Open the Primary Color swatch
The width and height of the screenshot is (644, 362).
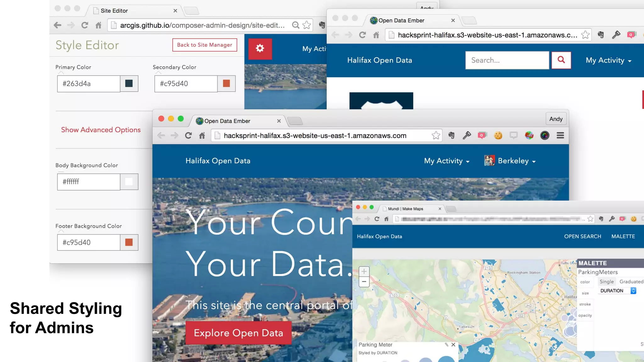(x=129, y=83)
